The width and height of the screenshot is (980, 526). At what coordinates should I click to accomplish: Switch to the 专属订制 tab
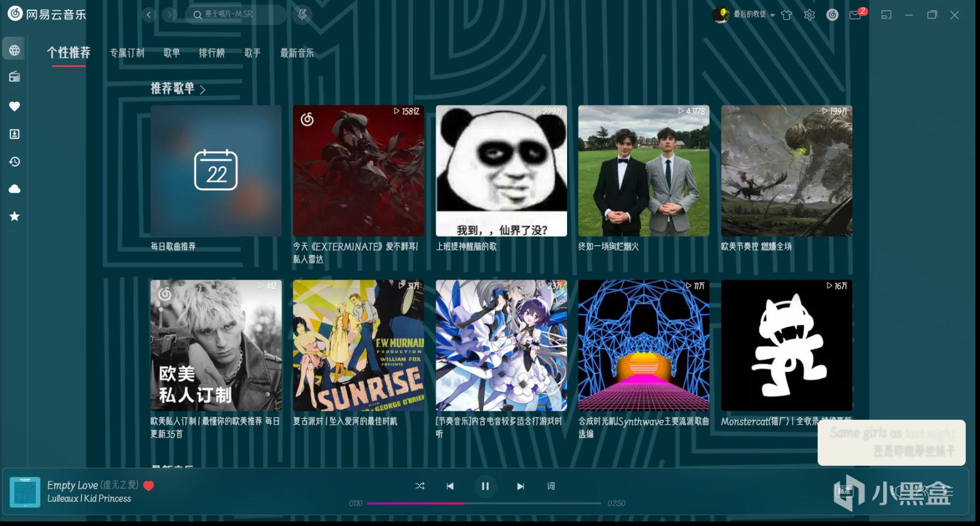(x=127, y=53)
